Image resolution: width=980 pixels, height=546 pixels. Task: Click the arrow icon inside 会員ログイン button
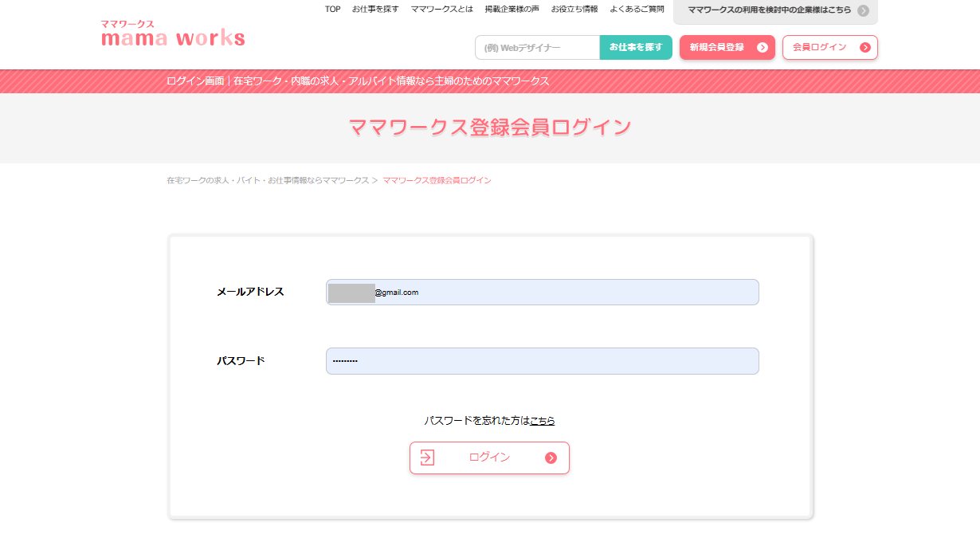pyautogui.click(x=866, y=47)
